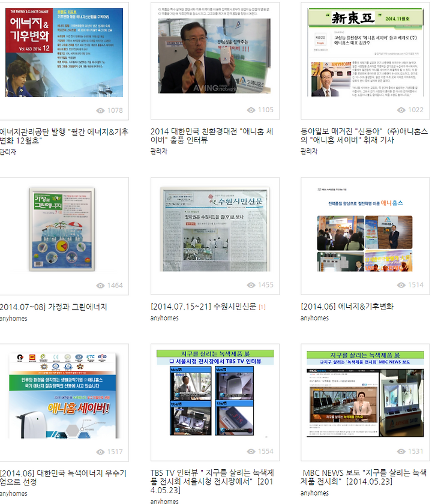Click author 관리자 under the 신동아 article post

coord(309,151)
